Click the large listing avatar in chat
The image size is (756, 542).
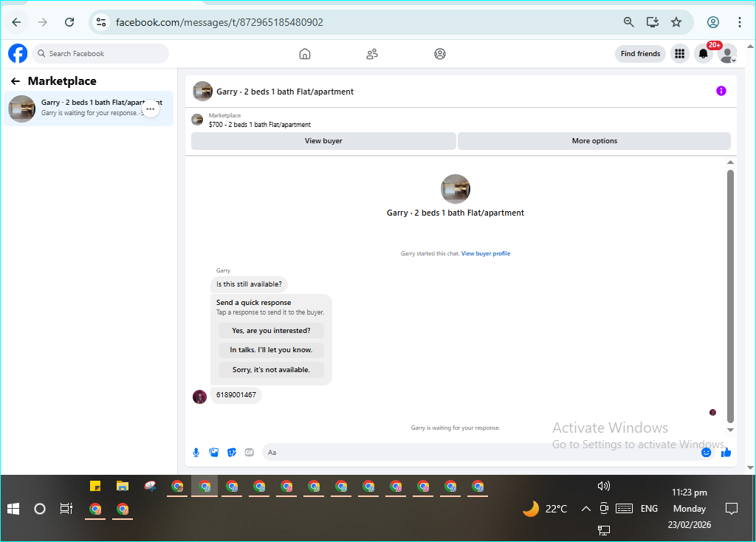(455, 189)
